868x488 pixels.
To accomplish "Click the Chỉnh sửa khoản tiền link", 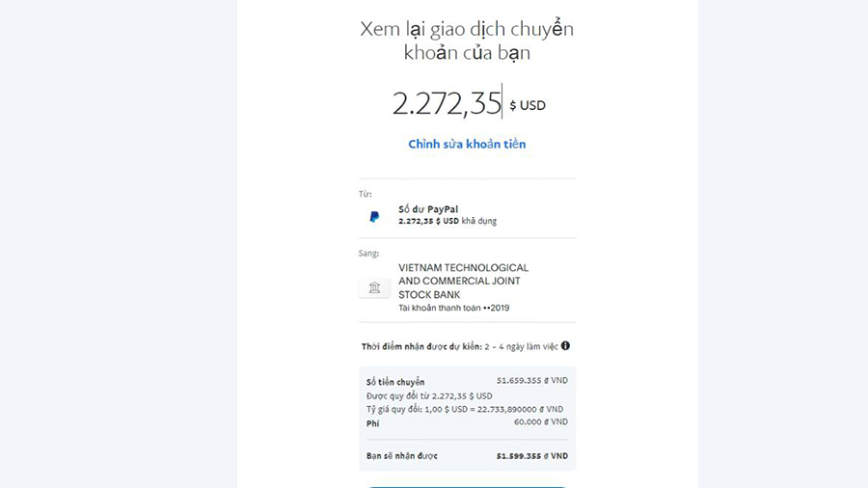I will [x=467, y=144].
